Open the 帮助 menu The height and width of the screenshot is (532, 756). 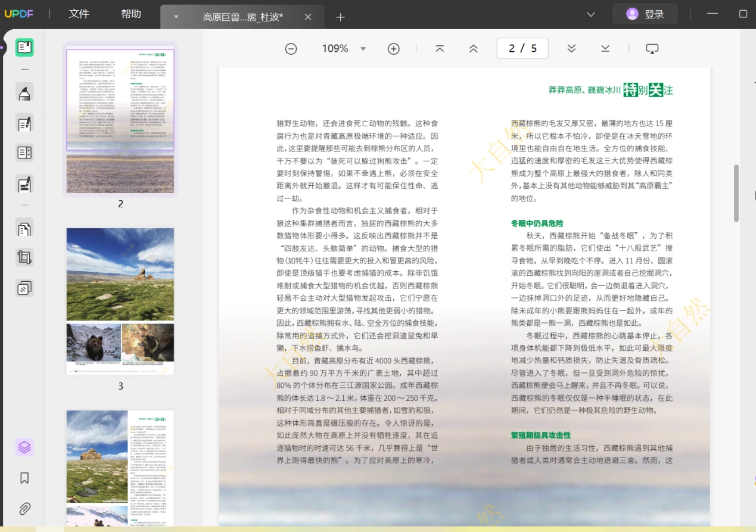click(x=131, y=14)
